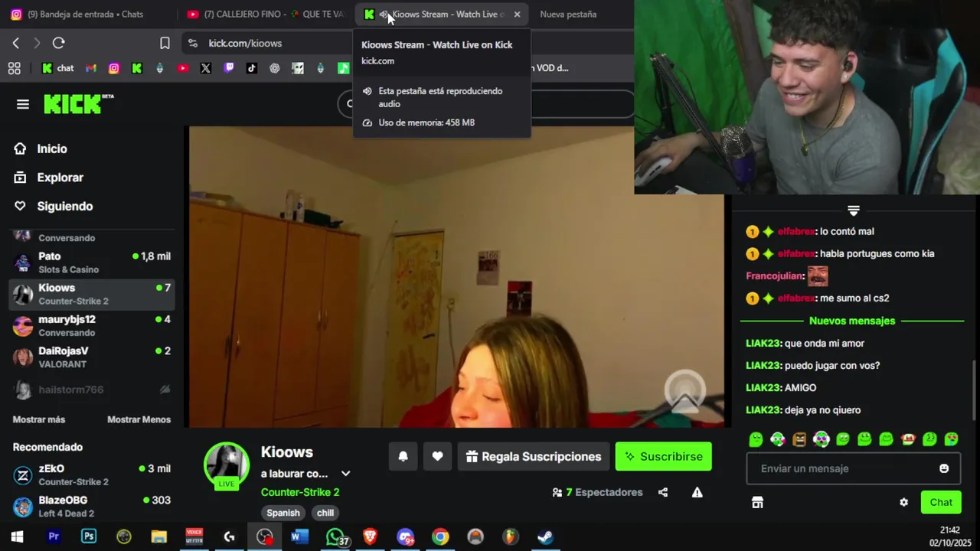Open recommended channel zEkO
980x551 pixels.
click(92, 474)
